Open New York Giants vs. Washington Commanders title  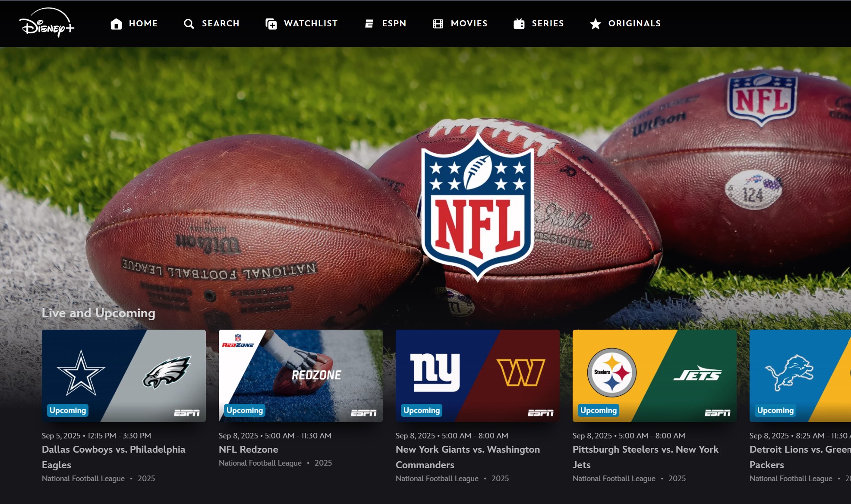pos(468,457)
